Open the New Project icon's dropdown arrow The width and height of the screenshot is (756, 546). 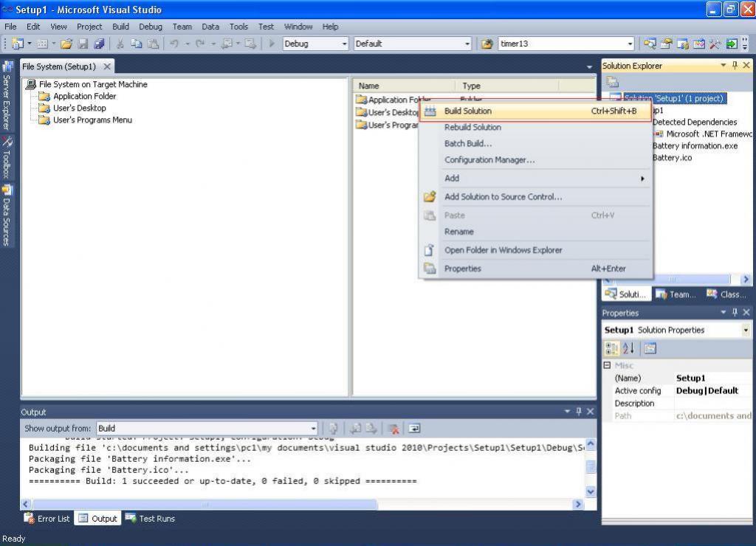coord(30,44)
